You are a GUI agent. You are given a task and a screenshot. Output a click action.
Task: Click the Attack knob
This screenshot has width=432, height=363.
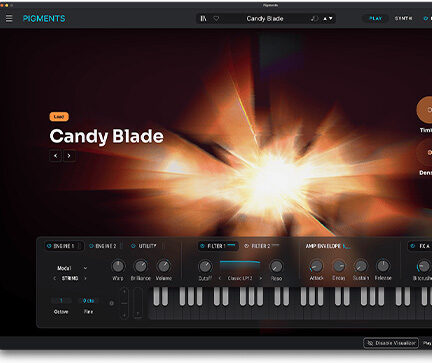click(316, 266)
